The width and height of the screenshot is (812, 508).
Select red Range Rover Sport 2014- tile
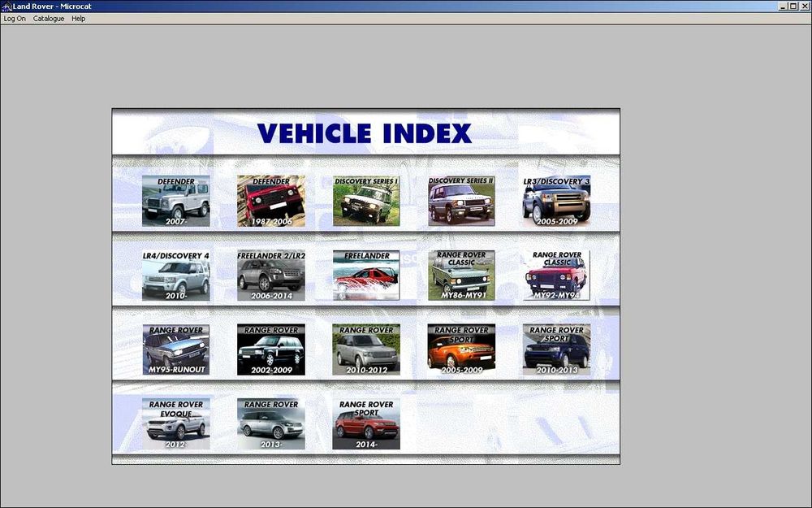point(366,424)
